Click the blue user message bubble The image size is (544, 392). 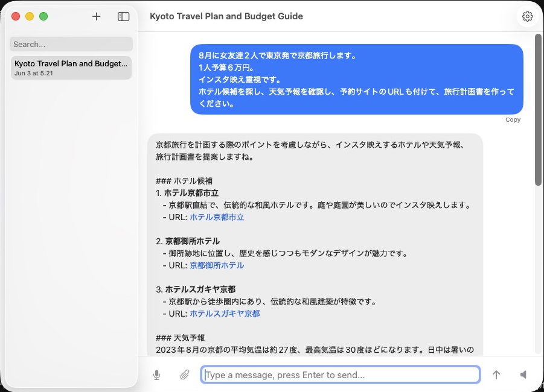tap(357, 80)
